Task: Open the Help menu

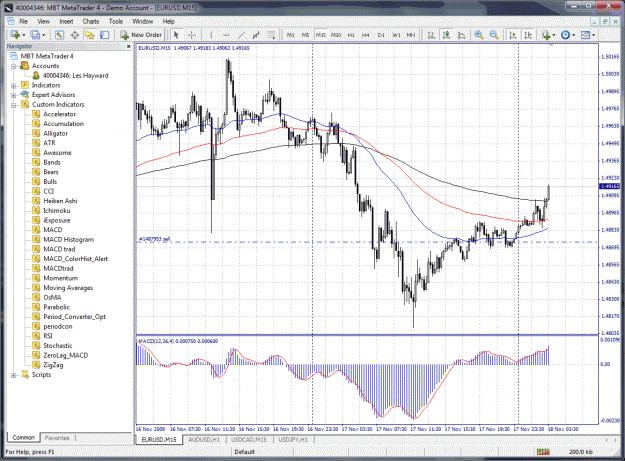Action: pyautogui.click(x=169, y=22)
